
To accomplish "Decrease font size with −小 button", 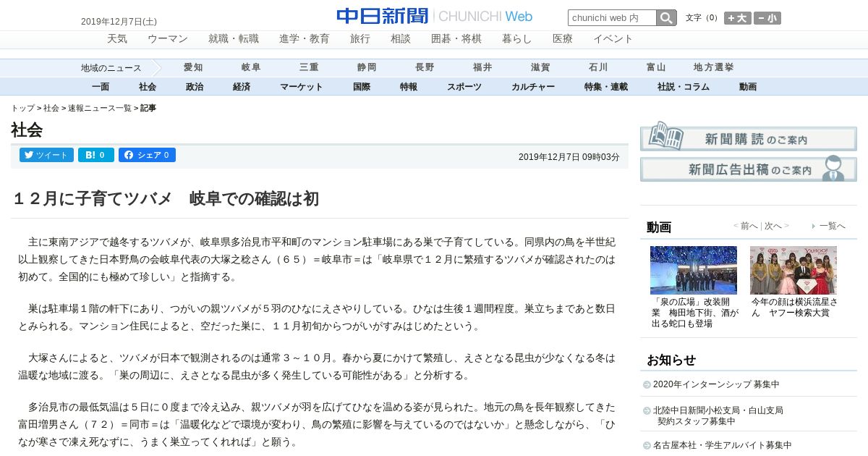I will (767, 18).
